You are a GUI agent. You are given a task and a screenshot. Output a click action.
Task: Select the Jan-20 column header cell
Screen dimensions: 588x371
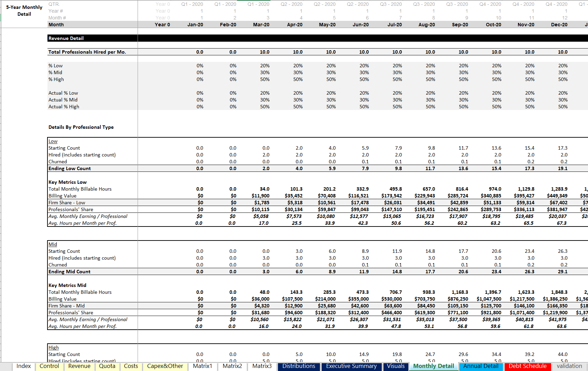pos(195,24)
